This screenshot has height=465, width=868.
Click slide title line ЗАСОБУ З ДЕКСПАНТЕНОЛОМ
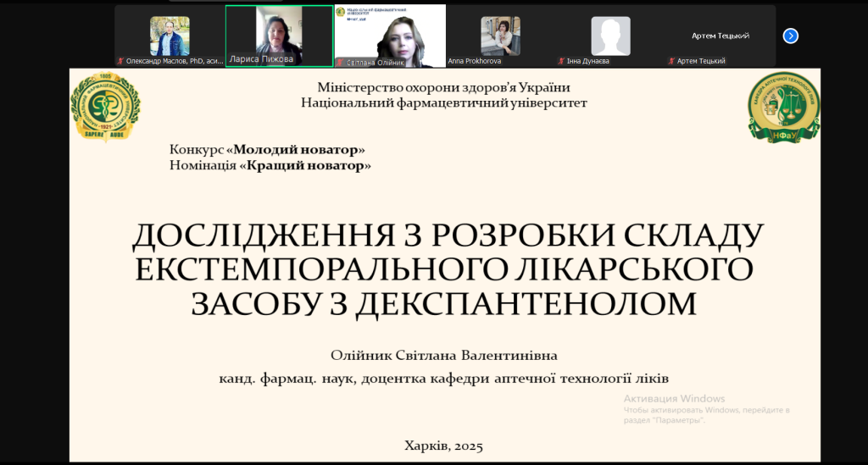pyautogui.click(x=444, y=303)
